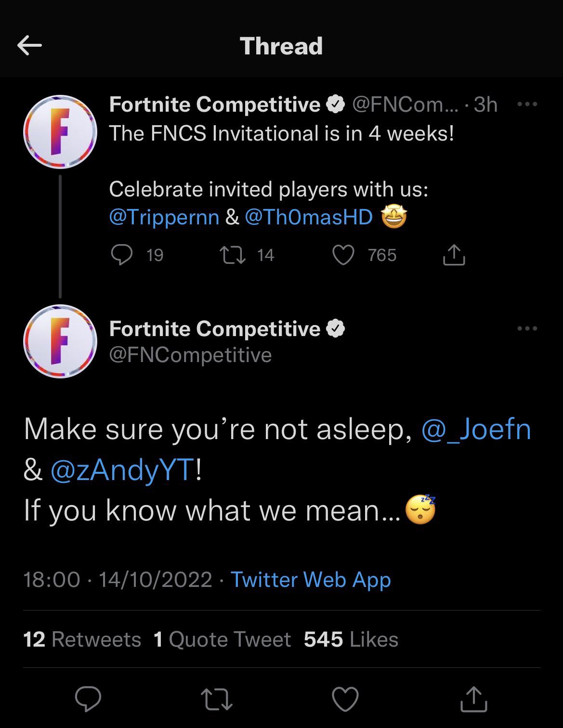Viewport: 563px width, 728px height.
Task: Share the FNCS Invitational tweet
Action: tap(453, 256)
